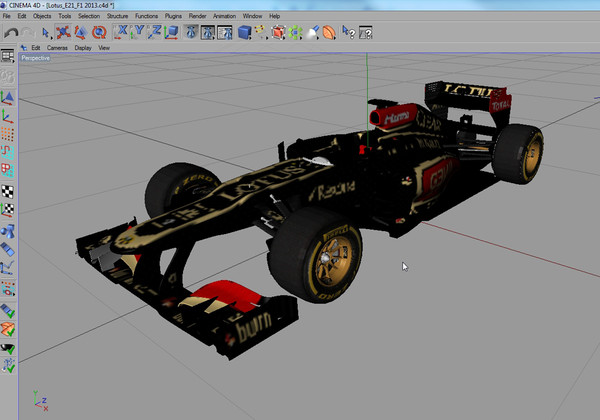Toggle the Use Expressions checkmark icon
Screen dimensions: 600x420
click(8, 366)
